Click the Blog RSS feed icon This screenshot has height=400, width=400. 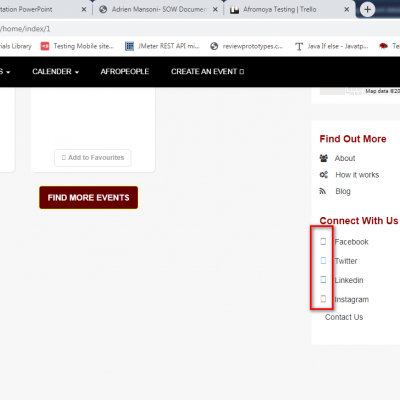tap(323, 191)
